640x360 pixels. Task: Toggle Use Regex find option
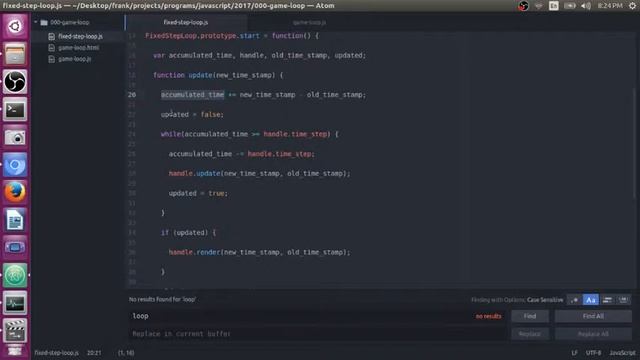(x=575, y=300)
